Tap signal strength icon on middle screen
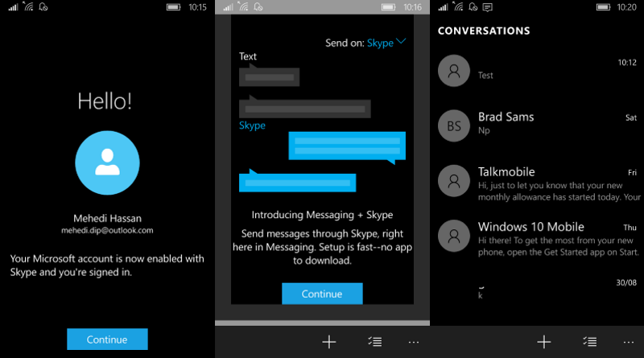 pos(228,7)
